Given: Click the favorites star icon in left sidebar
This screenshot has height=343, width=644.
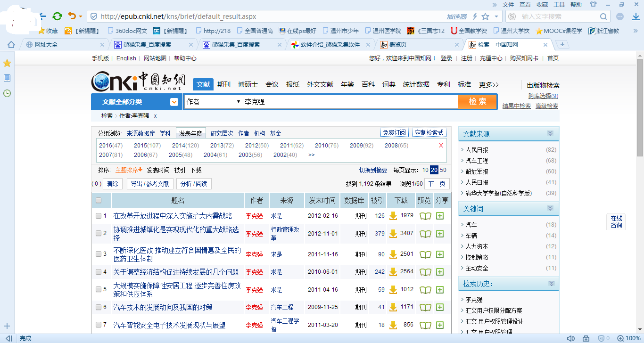Looking at the screenshot, I should pyautogui.click(x=7, y=63).
